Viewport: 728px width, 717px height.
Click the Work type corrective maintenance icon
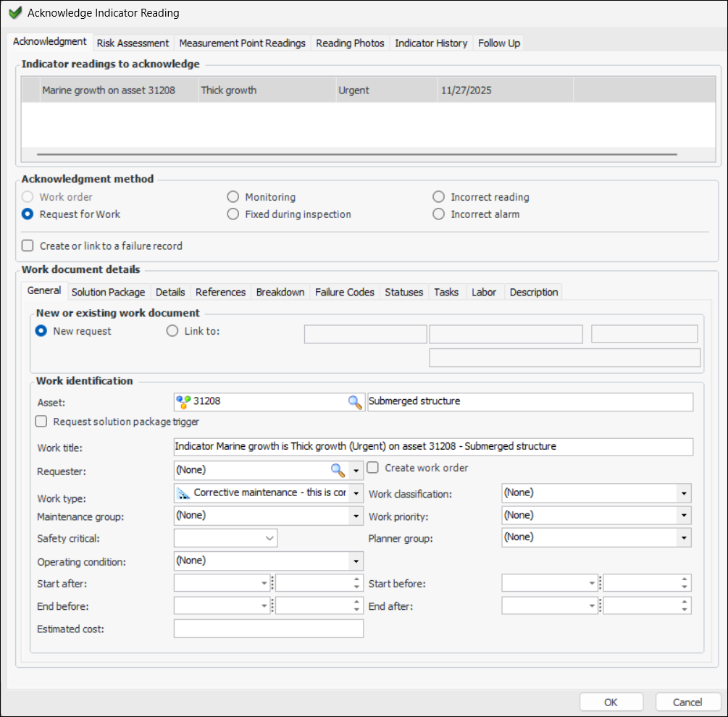click(x=184, y=493)
